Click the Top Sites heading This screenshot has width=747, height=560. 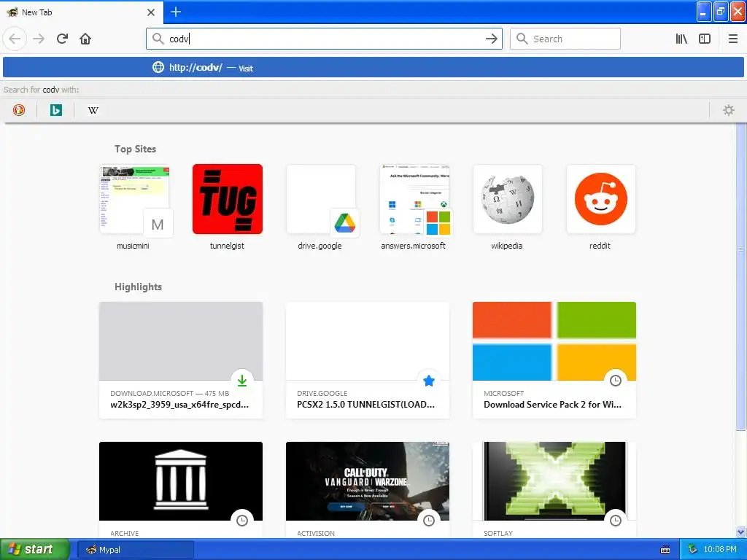[135, 149]
